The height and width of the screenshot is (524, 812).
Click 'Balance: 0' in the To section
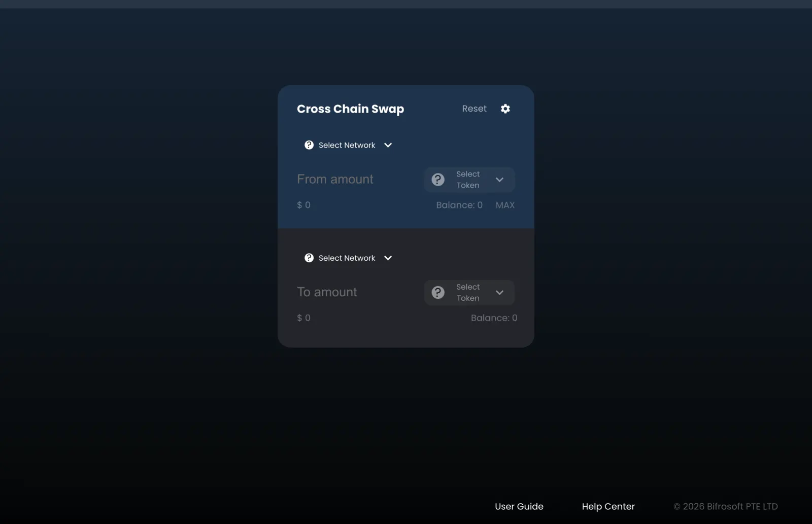pyautogui.click(x=494, y=318)
